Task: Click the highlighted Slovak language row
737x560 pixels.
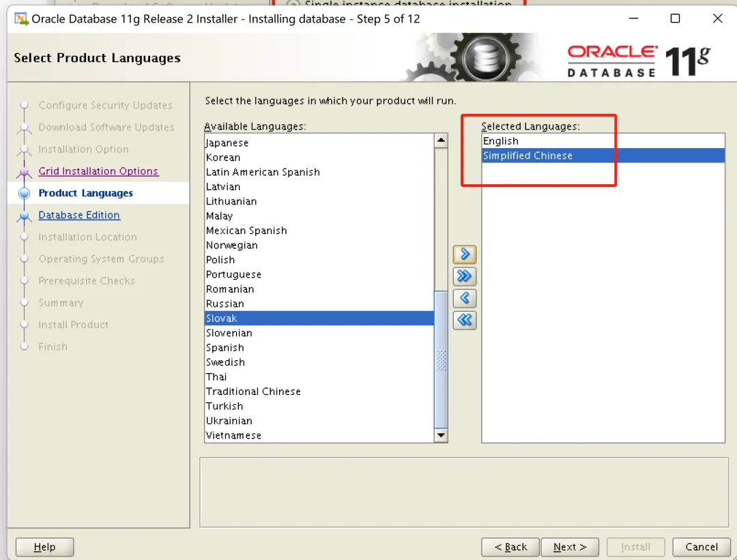Action: coord(319,318)
